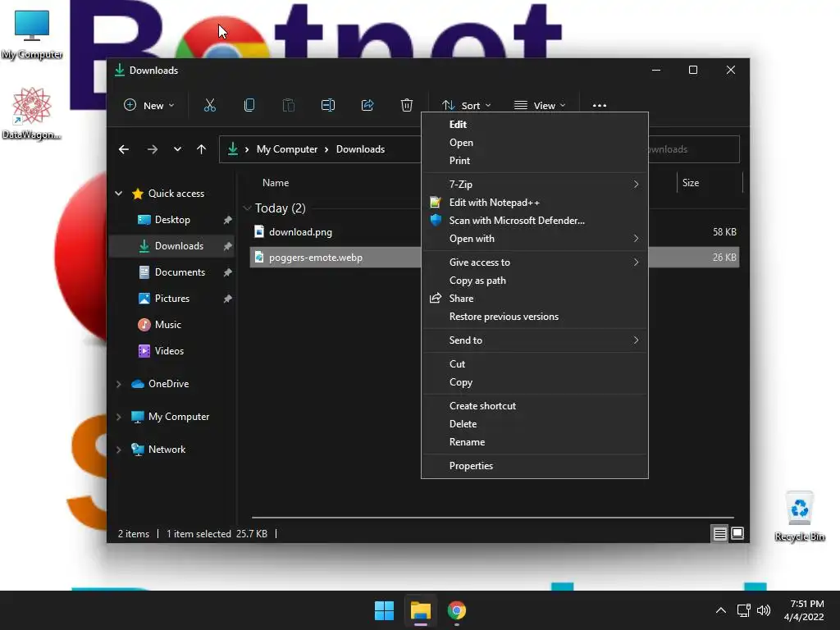Choose Create shortcut

coord(535,405)
